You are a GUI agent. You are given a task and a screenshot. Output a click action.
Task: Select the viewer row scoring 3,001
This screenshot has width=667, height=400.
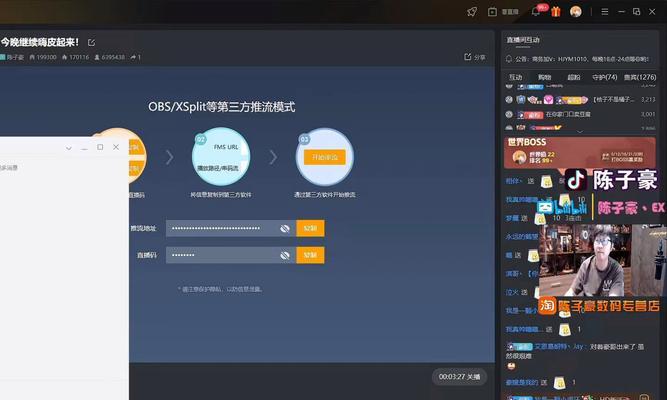(580, 114)
